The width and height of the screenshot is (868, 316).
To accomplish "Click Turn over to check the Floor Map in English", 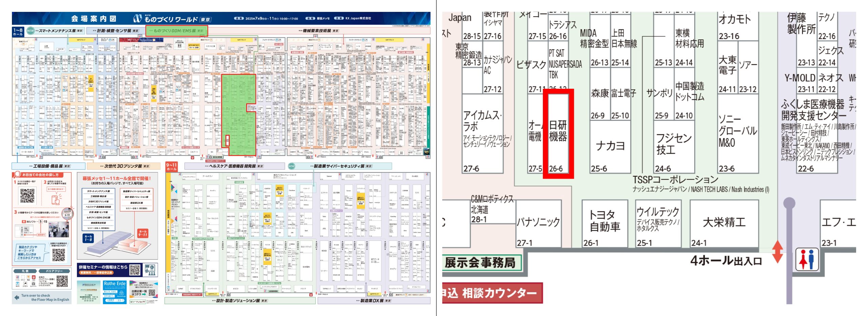I will click(42, 297).
